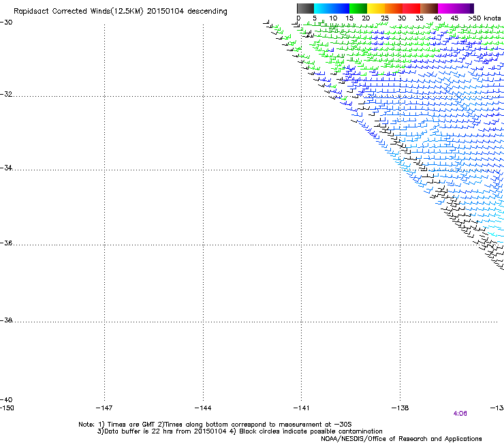Screen dimensions: 504x443
Task: Click the -144 longitude axis label
Action: point(203,408)
